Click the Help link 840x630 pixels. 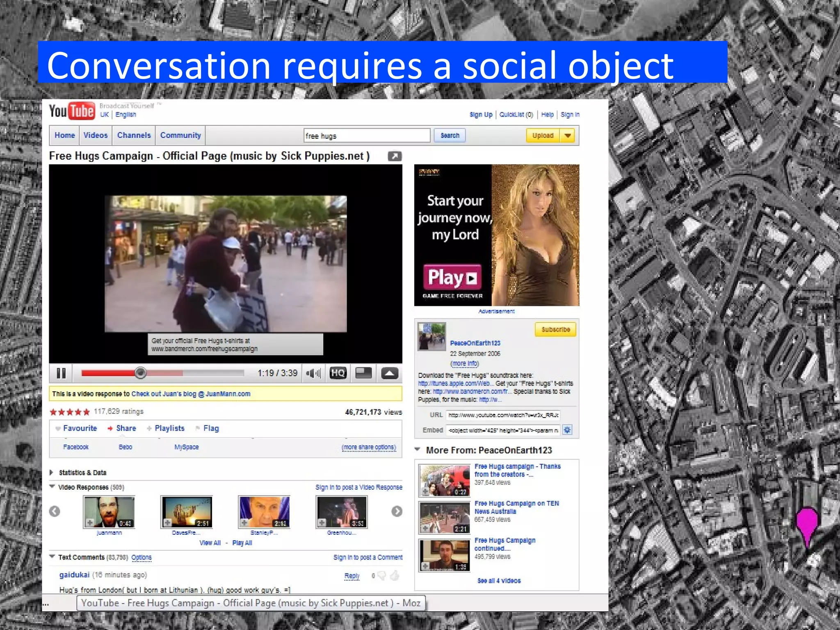[547, 114]
